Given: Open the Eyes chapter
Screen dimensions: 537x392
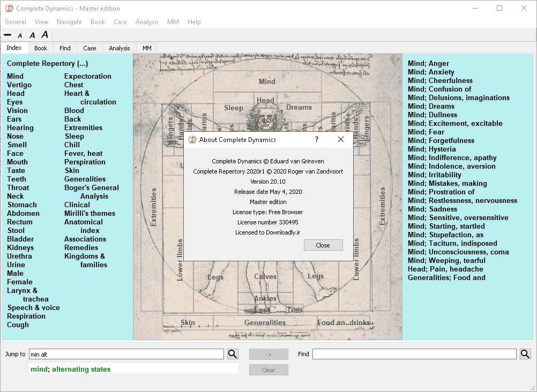Looking at the screenshot, I should (x=14, y=102).
